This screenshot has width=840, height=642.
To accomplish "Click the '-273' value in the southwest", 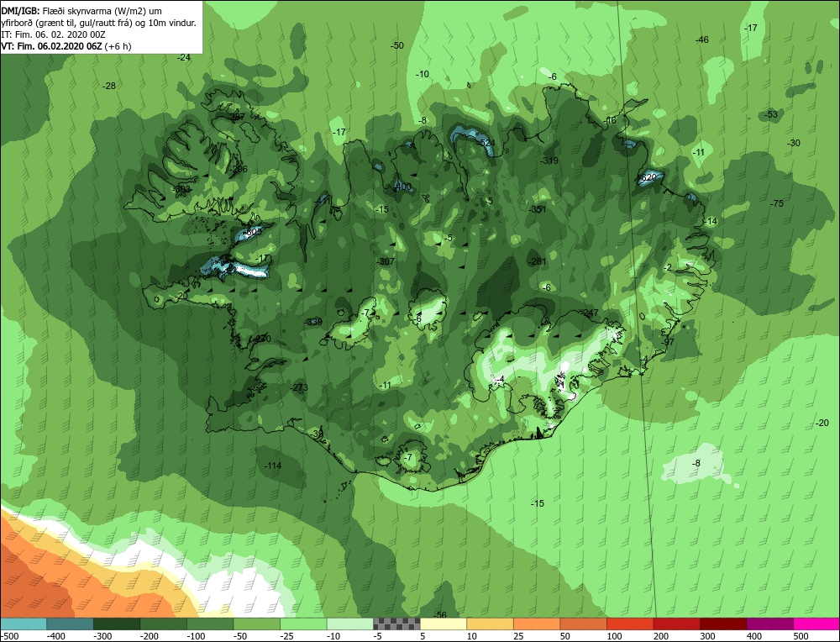I will coord(299,387).
